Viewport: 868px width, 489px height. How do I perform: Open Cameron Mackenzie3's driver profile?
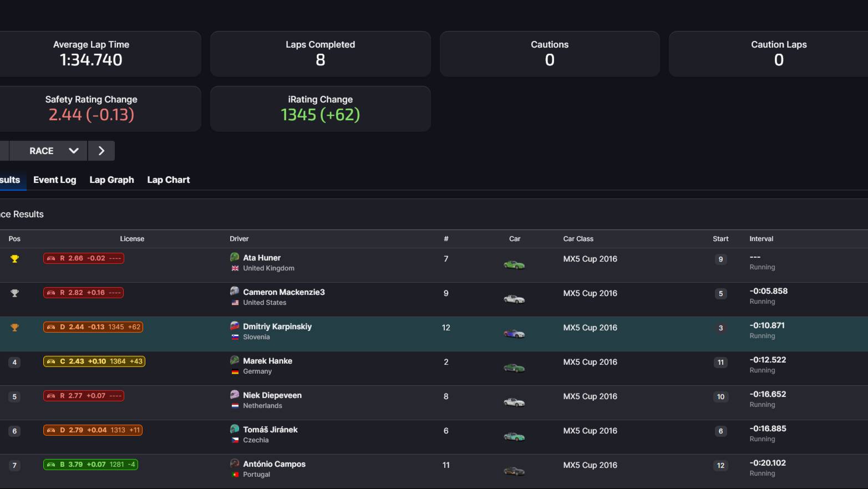click(283, 292)
